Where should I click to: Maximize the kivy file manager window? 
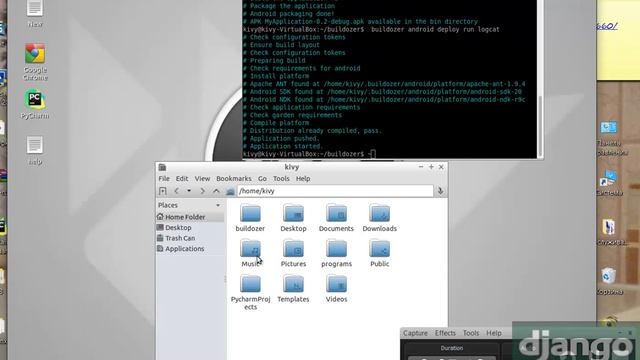(x=431, y=167)
